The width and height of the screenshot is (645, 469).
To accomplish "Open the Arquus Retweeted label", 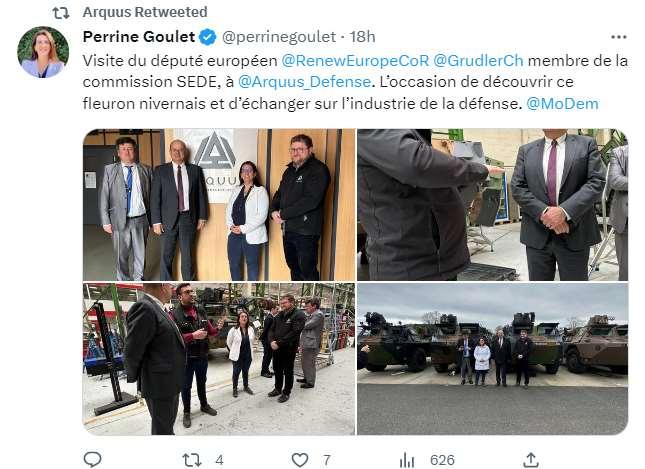I will [145, 12].
